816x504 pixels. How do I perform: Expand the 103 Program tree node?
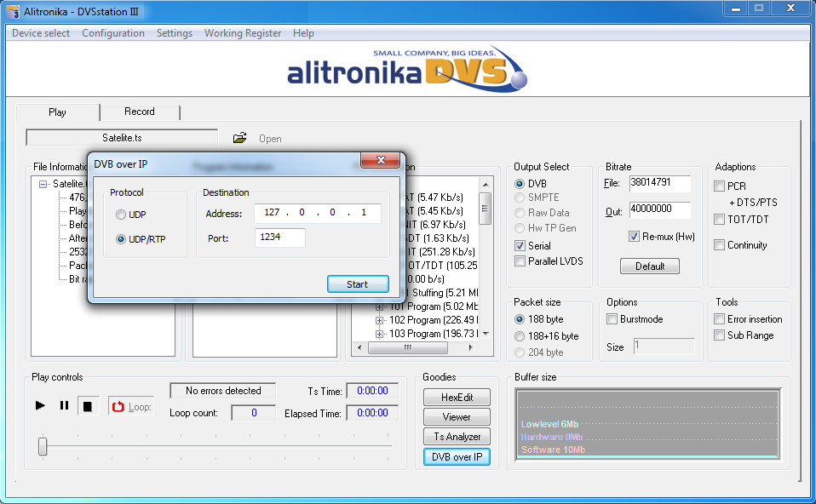[380, 334]
